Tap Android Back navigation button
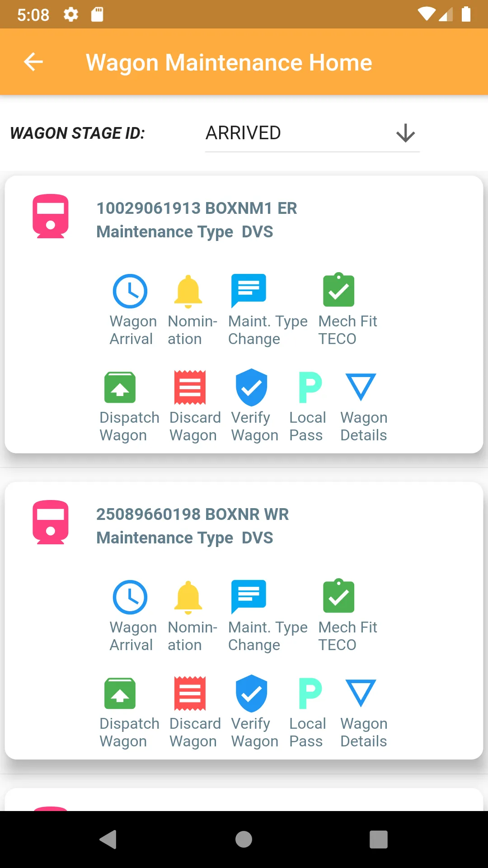This screenshot has height=868, width=488. click(108, 840)
